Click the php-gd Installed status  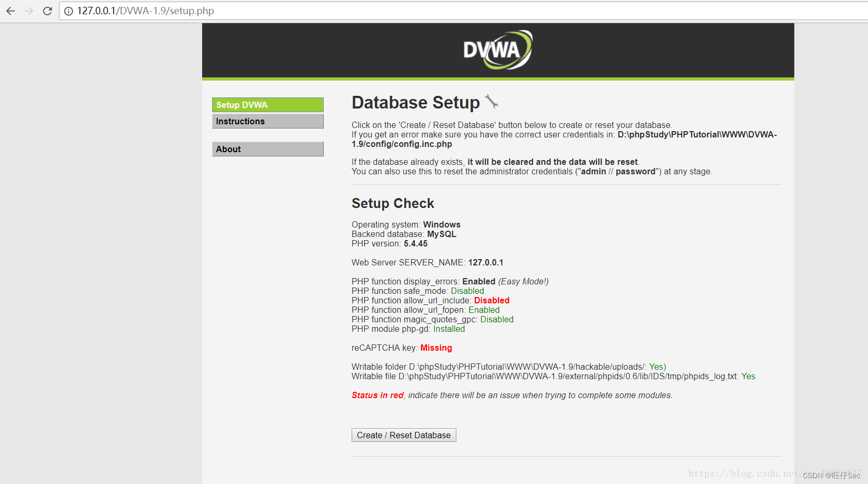[x=449, y=329]
